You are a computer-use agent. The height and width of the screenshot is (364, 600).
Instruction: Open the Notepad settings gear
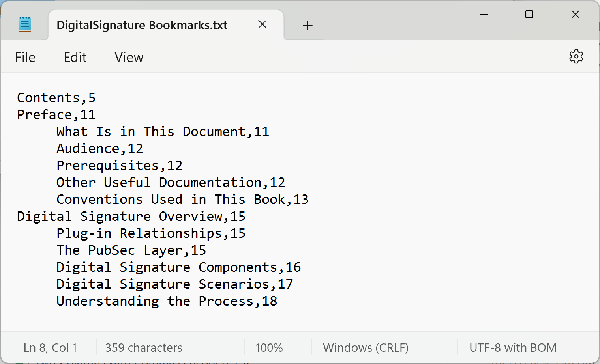pos(576,57)
